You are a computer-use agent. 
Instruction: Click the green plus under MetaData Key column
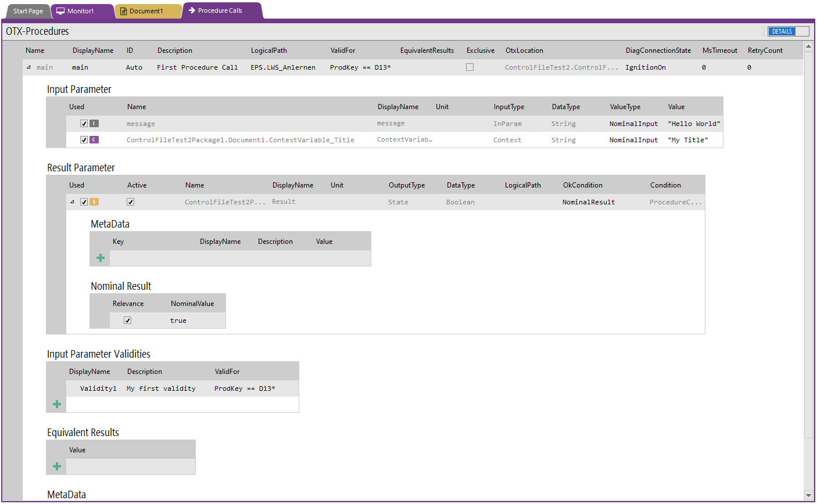[x=100, y=257]
